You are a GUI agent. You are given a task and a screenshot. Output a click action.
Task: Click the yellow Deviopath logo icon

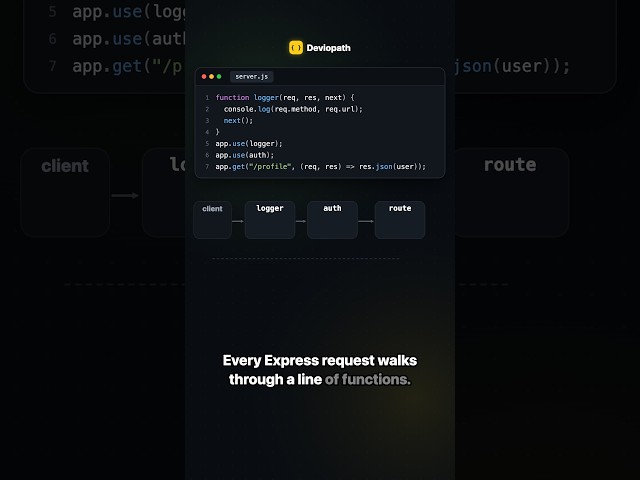(296, 48)
